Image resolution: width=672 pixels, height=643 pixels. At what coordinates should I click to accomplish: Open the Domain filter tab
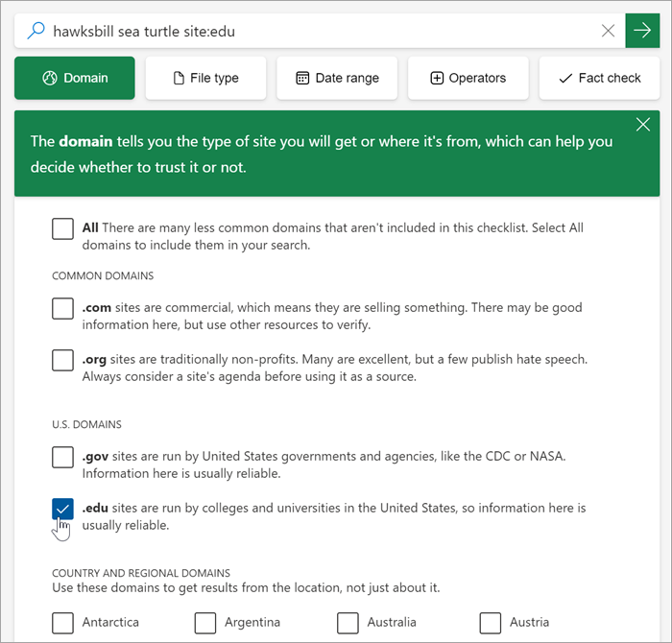coord(75,78)
